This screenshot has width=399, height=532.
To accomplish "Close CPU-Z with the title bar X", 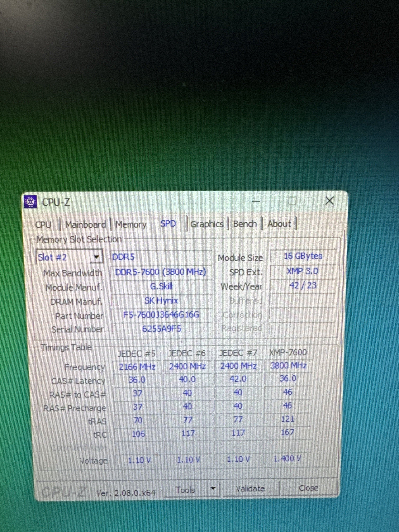I will [329, 200].
